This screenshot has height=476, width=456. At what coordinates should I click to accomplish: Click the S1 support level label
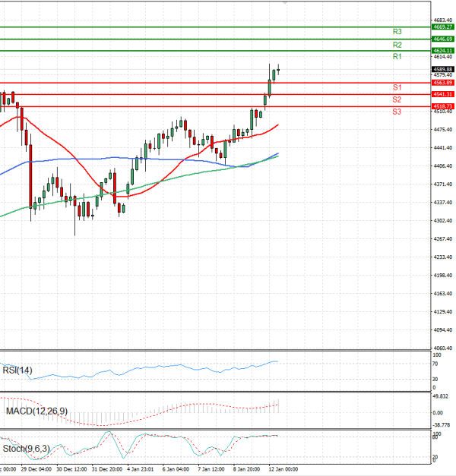pyautogui.click(x=397, y=88)
